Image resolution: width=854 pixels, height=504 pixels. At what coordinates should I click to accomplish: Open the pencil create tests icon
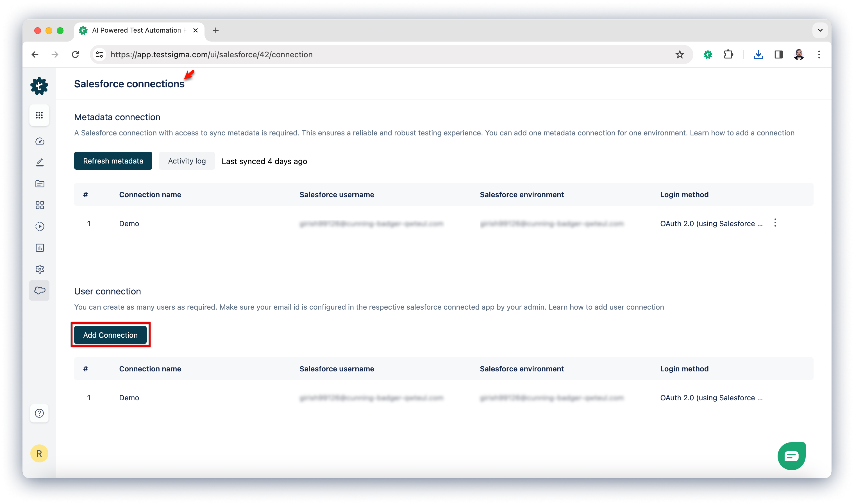click(x=40, y=162)
